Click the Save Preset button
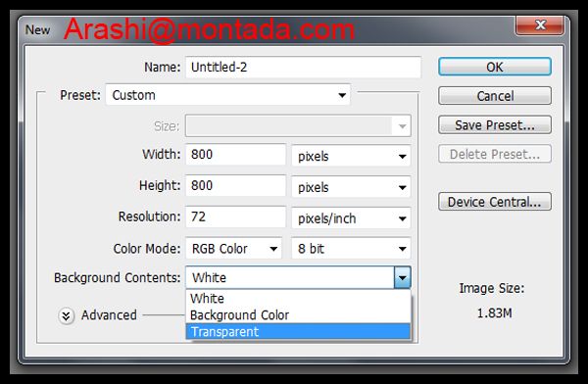Viewport: 588px width, 384px height. tap(495, 124)
